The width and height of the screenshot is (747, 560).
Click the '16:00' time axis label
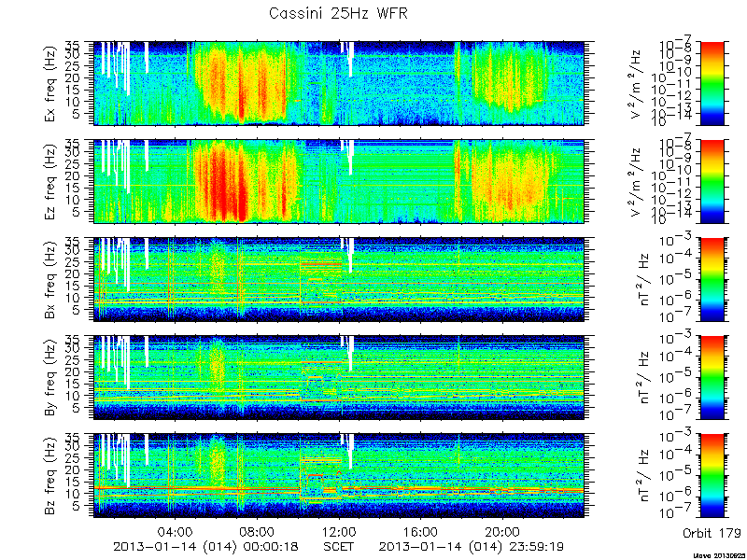point(421,530)
